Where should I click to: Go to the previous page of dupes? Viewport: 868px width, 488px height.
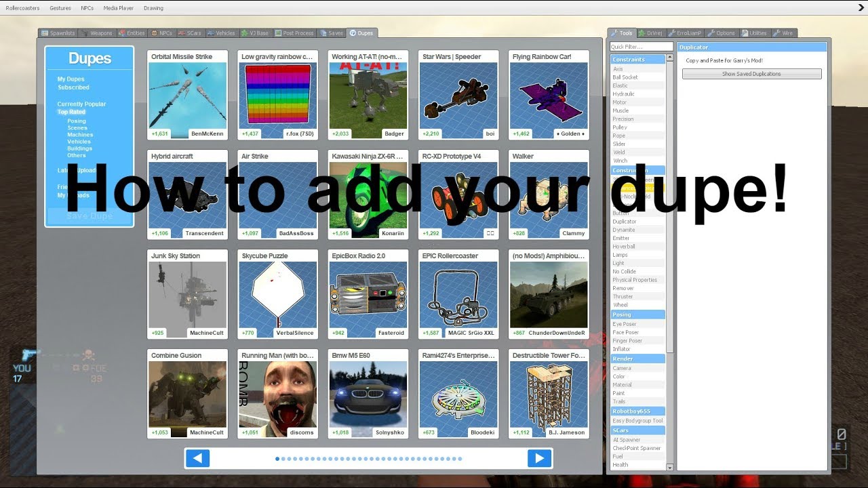[x=197, y=459]
